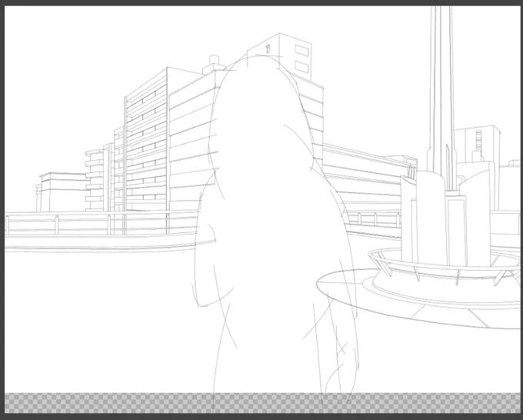Click the tall monument spire in the drawing
This screenshot has height=420, width=523.
[441, 97]
